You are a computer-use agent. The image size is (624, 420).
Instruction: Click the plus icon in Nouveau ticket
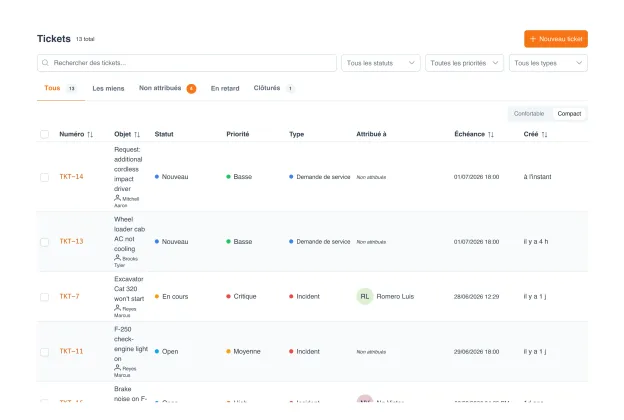tap(533, 39)
